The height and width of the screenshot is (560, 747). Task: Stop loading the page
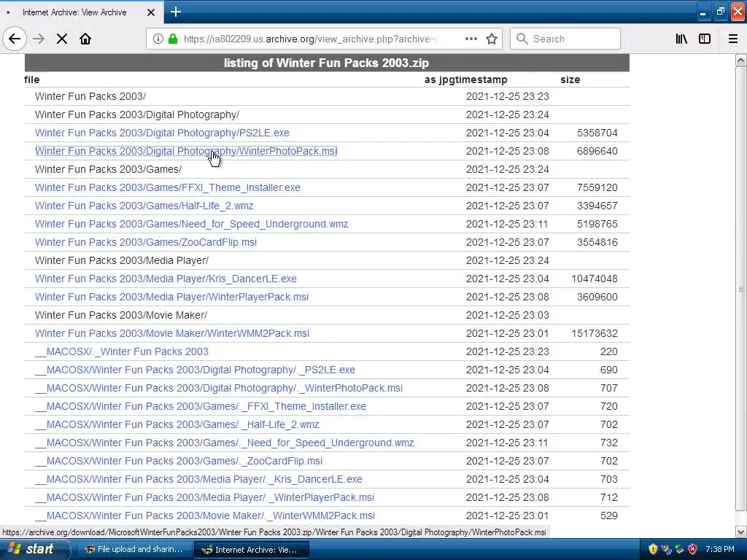point(62,39)
